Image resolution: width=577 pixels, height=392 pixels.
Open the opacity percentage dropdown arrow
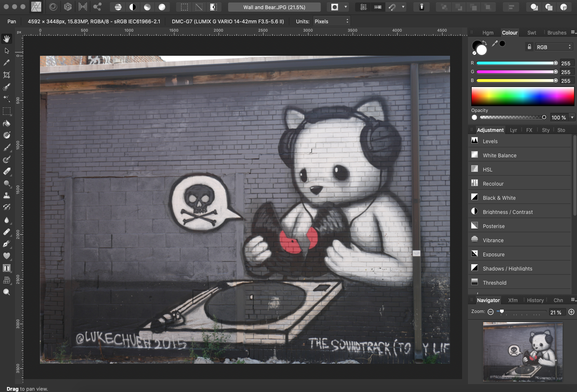coord(572,117)
